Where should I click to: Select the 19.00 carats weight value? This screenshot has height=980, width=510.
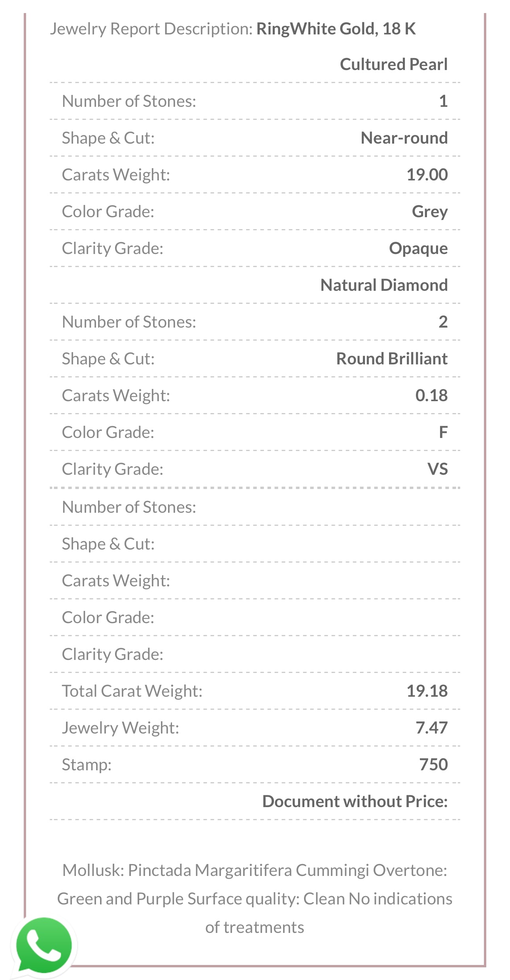click(x=427, y=175)
